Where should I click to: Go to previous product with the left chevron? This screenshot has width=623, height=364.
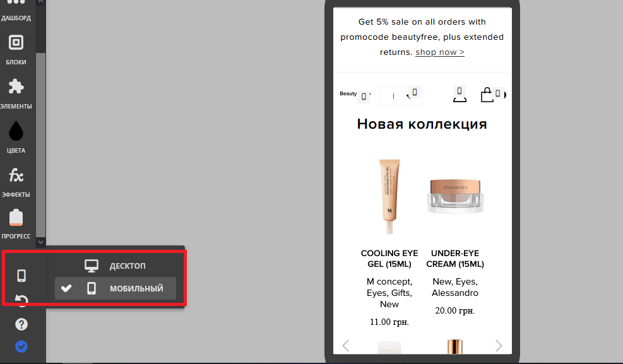pyautogui.click(x=345, y=345)
